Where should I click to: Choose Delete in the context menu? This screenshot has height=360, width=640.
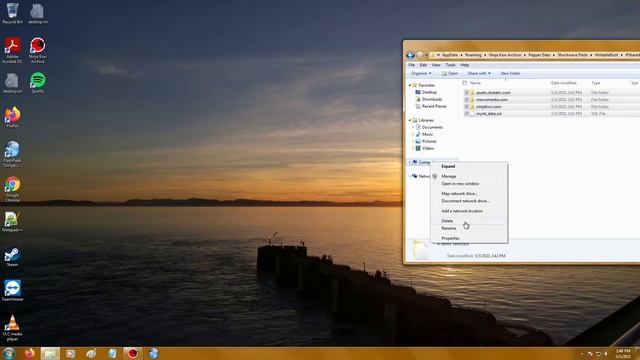tap(469, 221)
